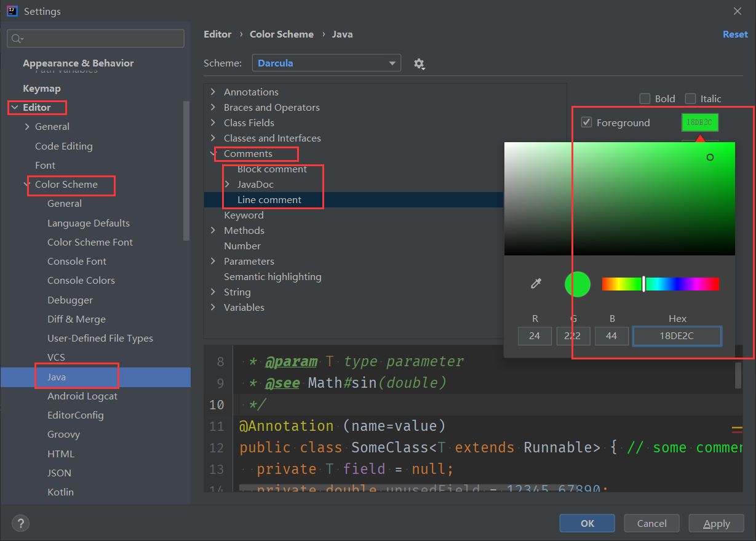
Task: Click the Foreground color swatch 18DE2C
Action: pyautogui.click(x=700, y=122)
